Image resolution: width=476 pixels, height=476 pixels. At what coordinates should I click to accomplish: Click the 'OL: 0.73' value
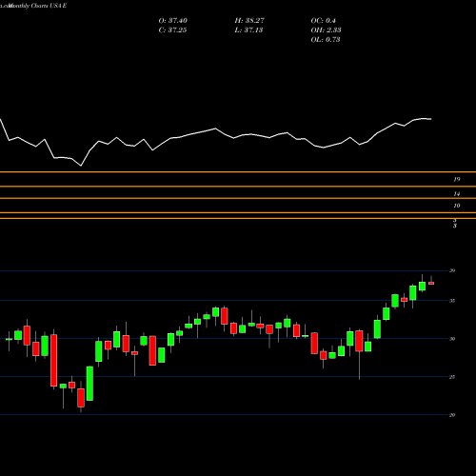(x=326, y=40)
